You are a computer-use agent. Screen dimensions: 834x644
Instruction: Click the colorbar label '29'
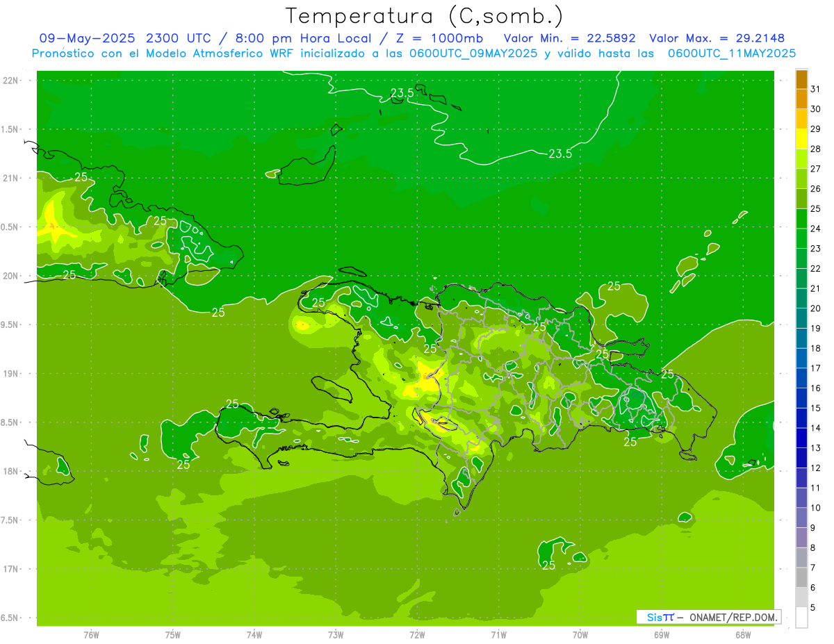coord(816,129)
